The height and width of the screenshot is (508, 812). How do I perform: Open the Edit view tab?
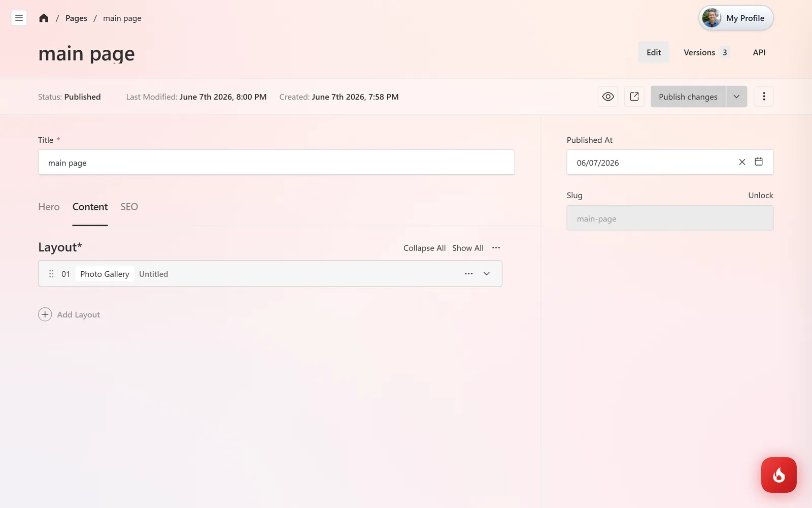coord(654,52)
